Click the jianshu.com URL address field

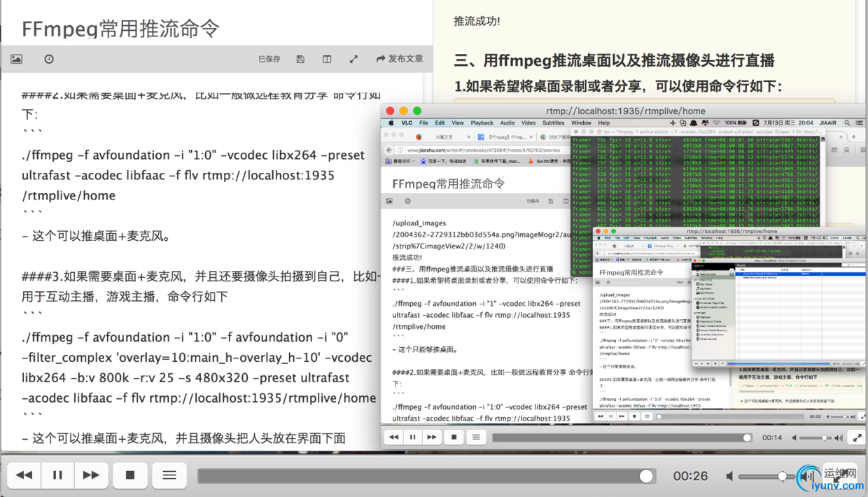point(483,150)
